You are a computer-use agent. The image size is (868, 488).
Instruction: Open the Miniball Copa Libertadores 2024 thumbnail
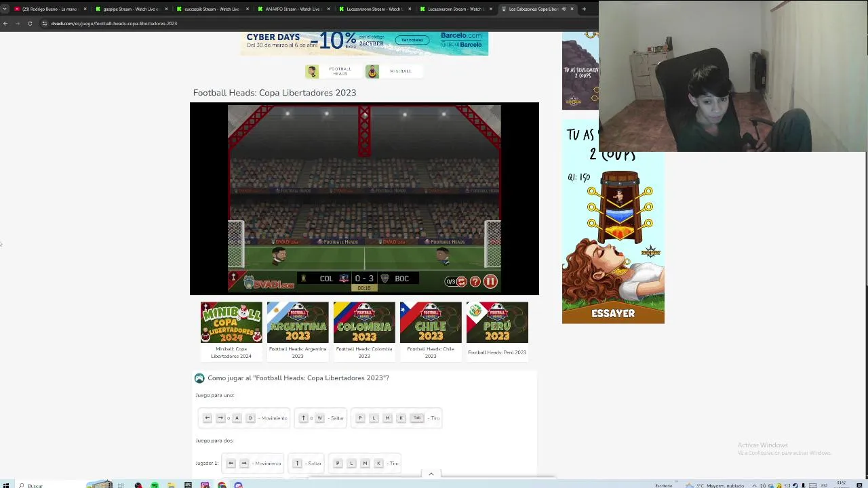pos(231,323)
